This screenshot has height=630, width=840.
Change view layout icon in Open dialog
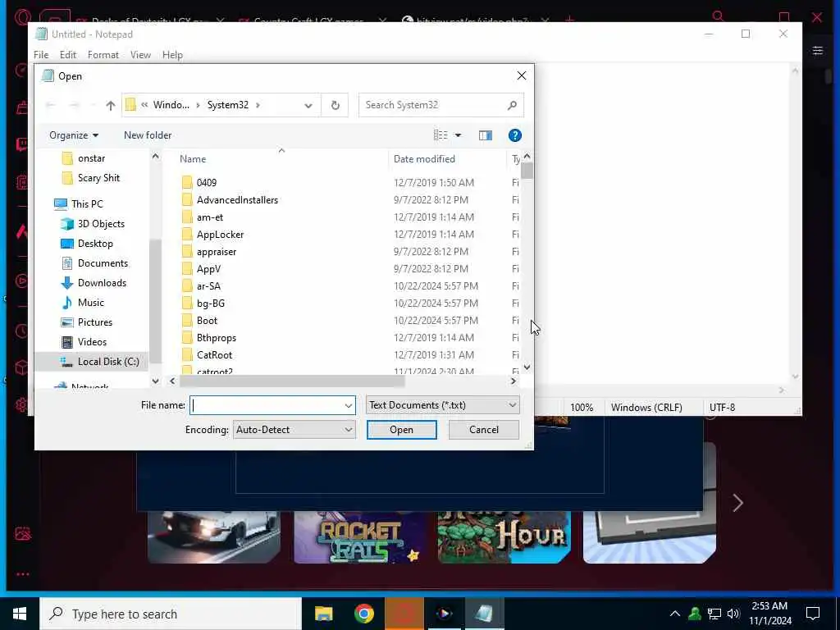441,135
